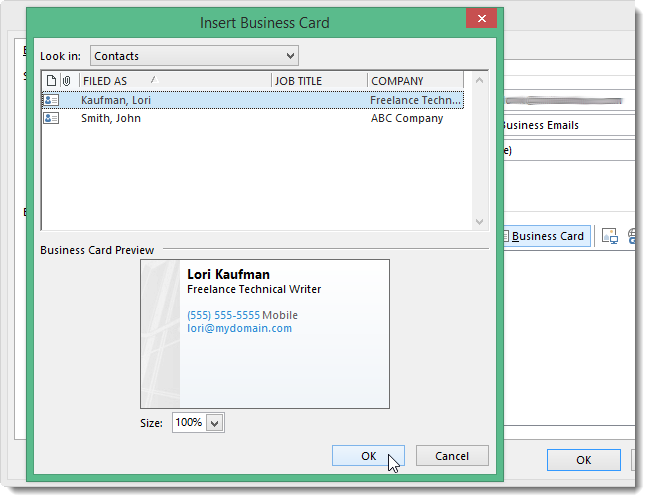Screen dimensions: 650x502
Task: Sort by the item type page icon column
Action: 51,80
